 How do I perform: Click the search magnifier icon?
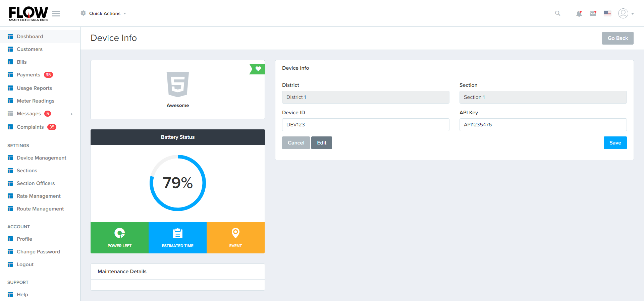pos(557,13)
